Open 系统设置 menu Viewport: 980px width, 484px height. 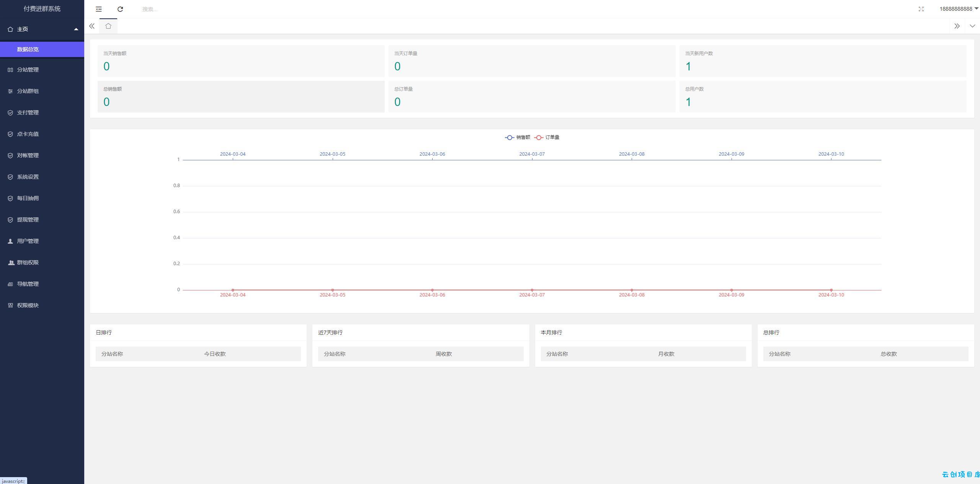click(42, 177)
